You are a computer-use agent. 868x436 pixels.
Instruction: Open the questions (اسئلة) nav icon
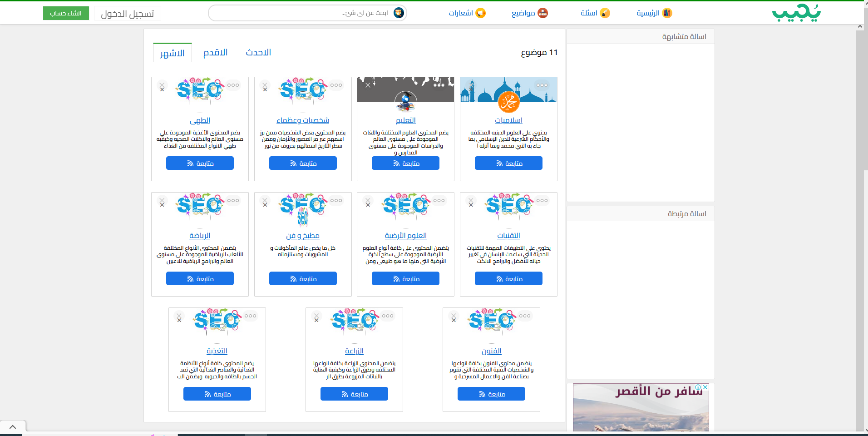(x=605, y=13)
